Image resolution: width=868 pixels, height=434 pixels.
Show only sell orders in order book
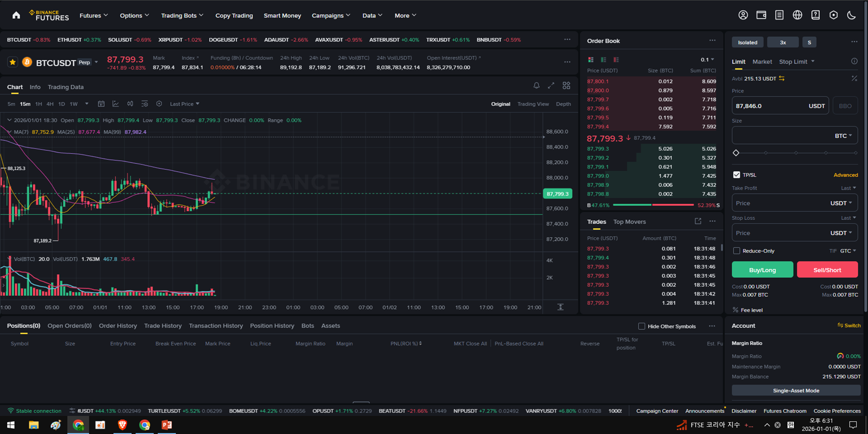616,60
